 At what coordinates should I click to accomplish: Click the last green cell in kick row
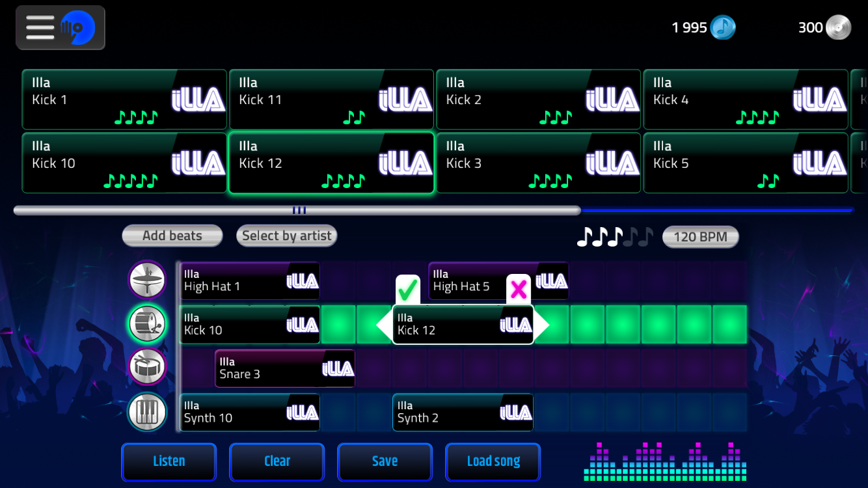point(729,325)
